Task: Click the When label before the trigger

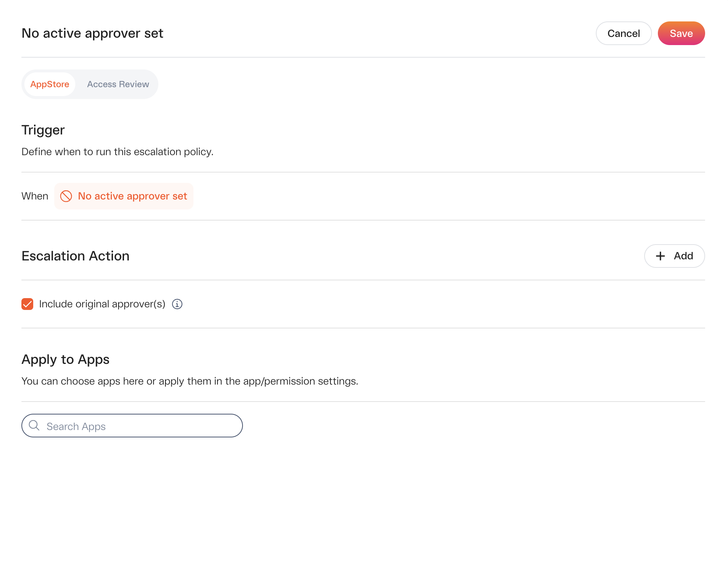Action: pyautogui.click(x=35, y=196)
